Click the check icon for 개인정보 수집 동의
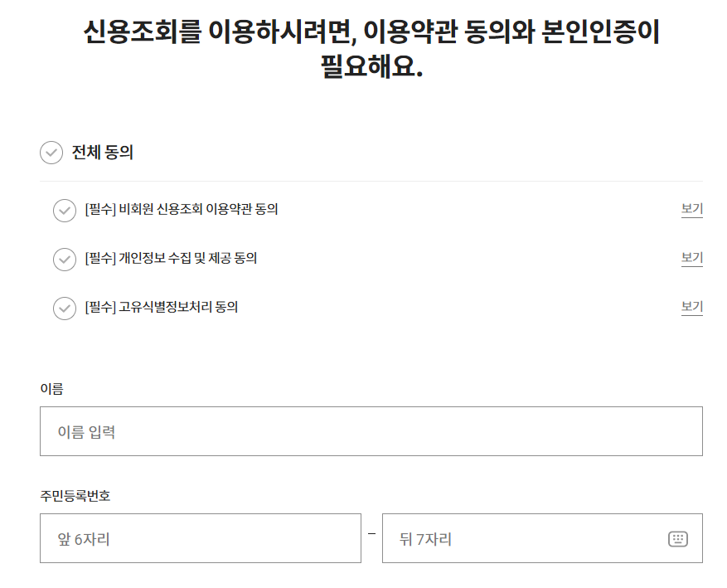Viewport: 727px width, 588px height. click(65, 260)
